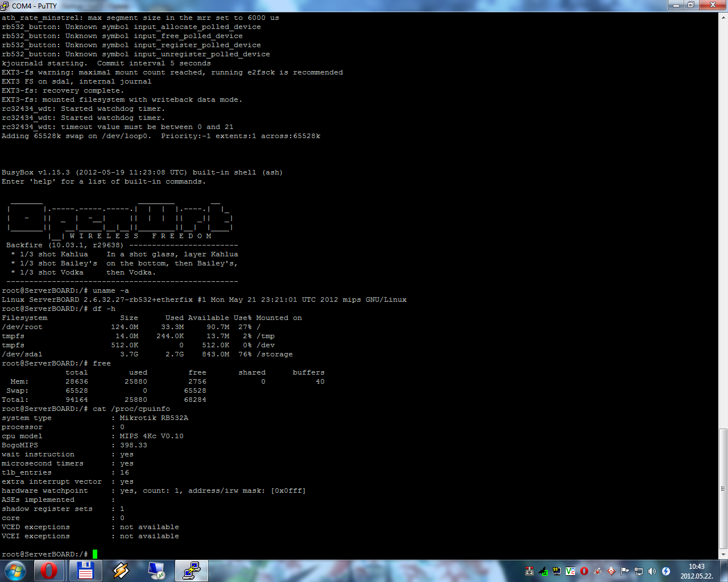Click the 'Mikrotik RB532A' system type value
This screenshot has height=582, width=728.
coord(154,418)
